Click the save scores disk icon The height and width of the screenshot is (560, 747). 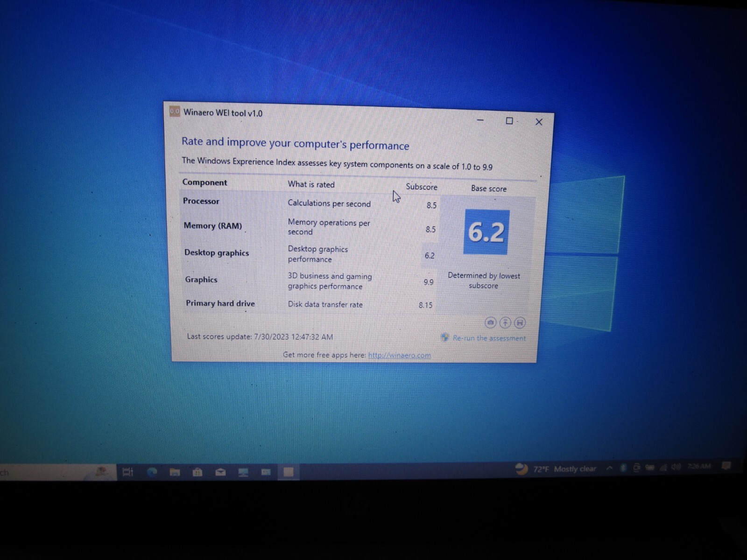520,322
